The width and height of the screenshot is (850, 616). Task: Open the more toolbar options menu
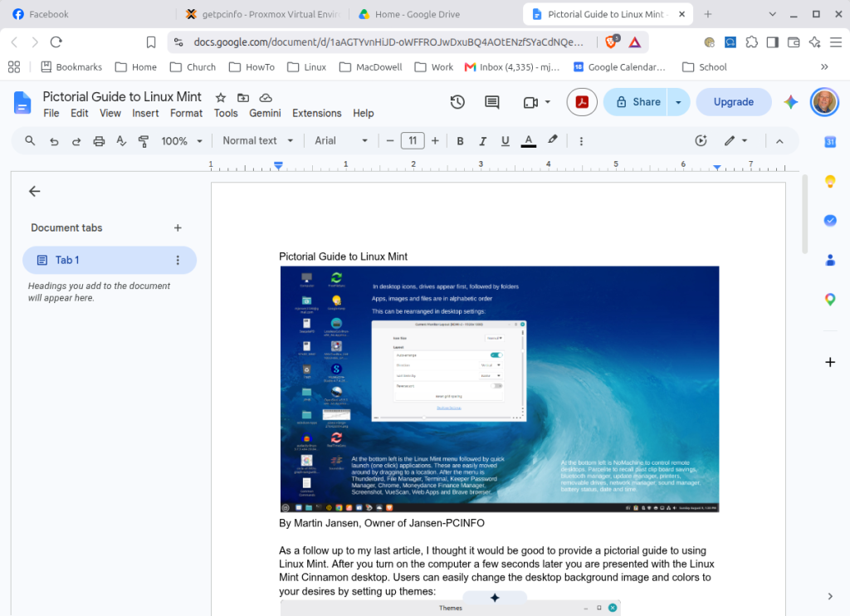pyautogui.click(x=581, y=141)
